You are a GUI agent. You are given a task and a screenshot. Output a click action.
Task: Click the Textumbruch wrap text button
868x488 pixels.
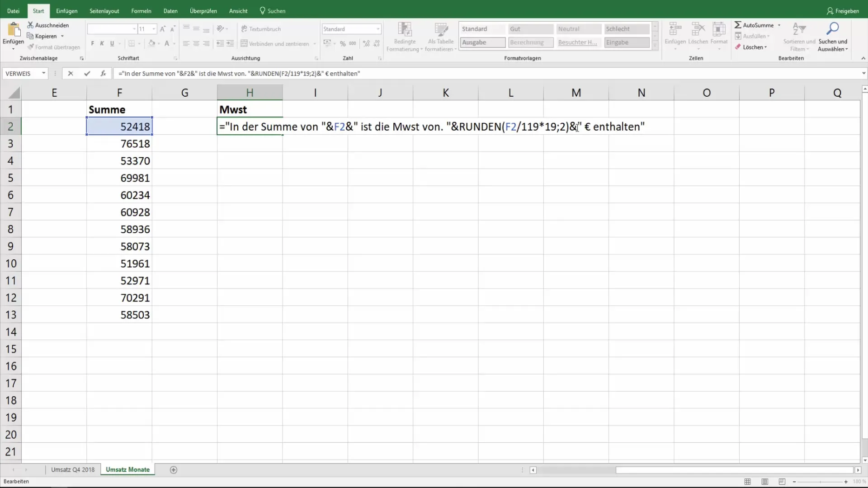pos(261,29)
